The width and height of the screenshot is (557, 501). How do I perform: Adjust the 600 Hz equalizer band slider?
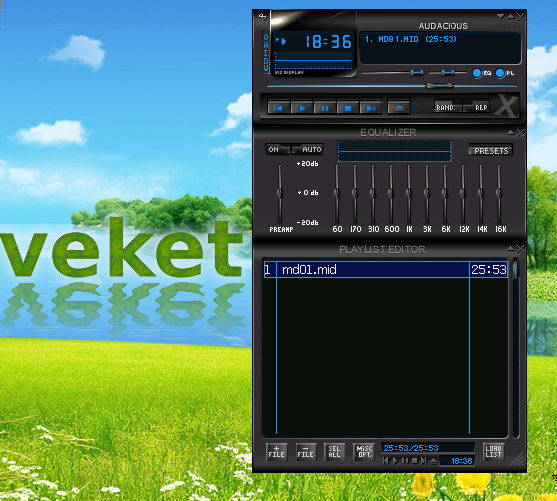click(x=391, y=193)
